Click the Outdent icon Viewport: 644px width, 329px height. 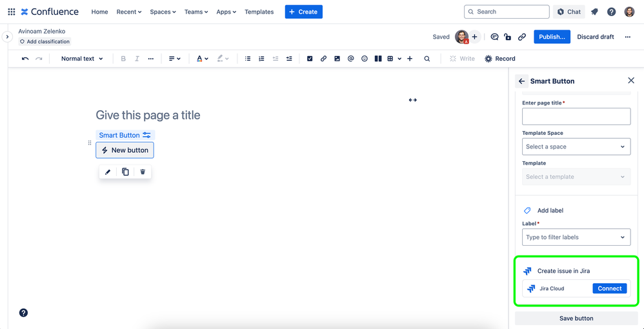[275, 59]
